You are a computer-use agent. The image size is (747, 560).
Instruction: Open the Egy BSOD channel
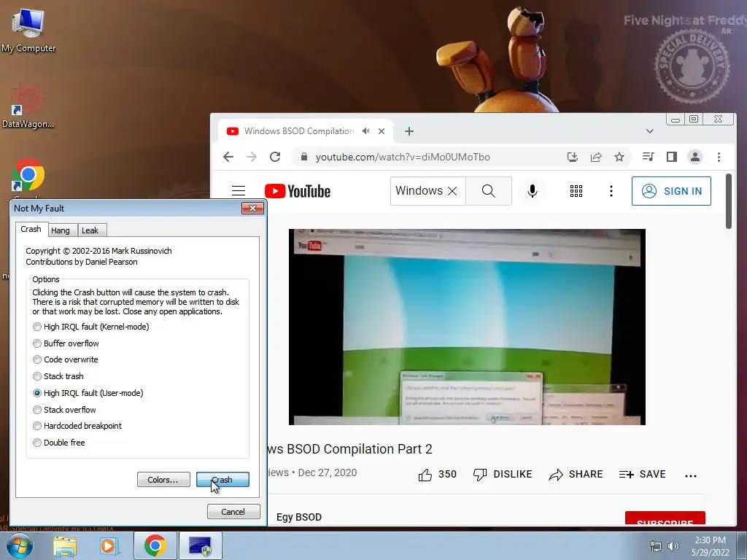tap(298, 517)
